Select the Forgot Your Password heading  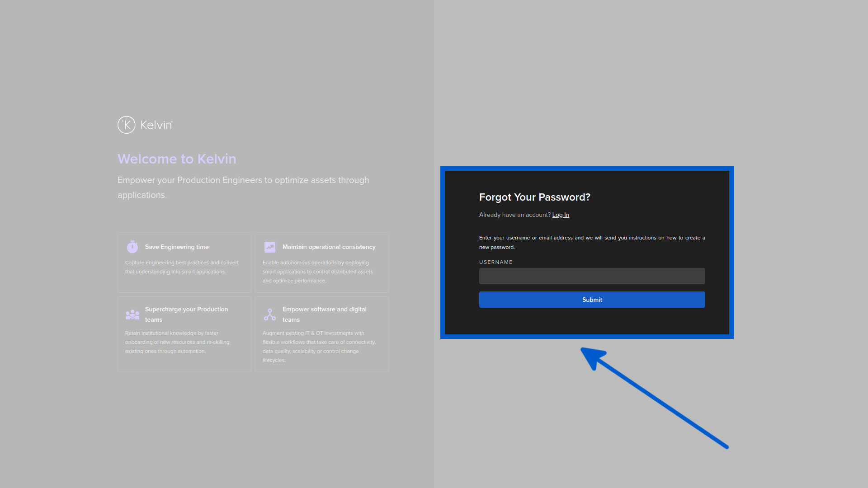(534, 197)
